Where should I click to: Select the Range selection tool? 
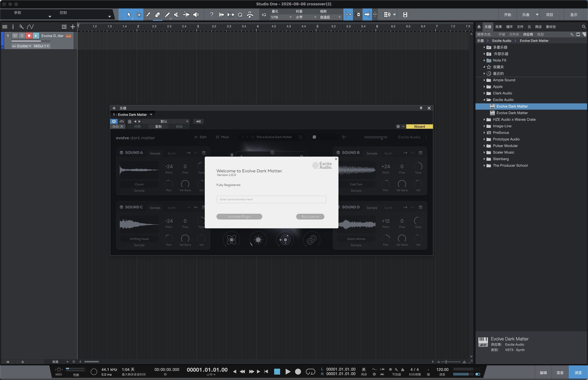139,14
